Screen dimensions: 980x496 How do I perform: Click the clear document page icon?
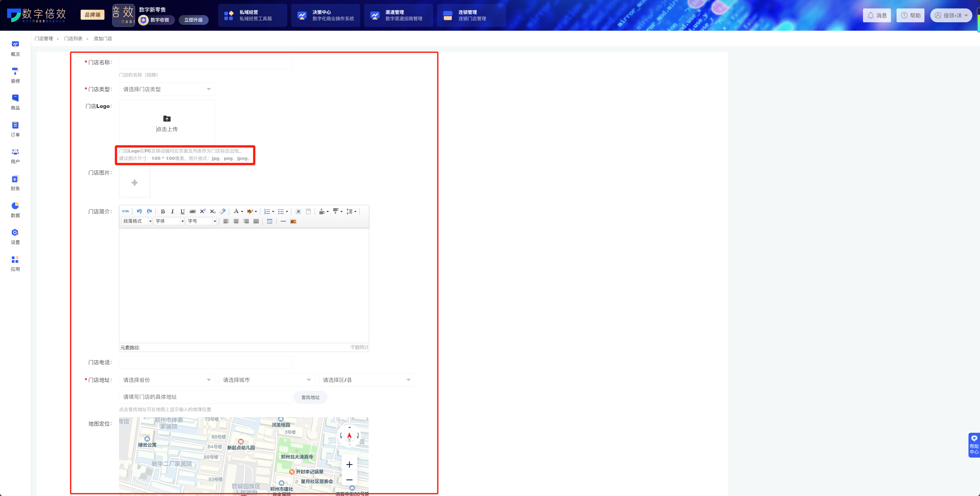point(308,211)
